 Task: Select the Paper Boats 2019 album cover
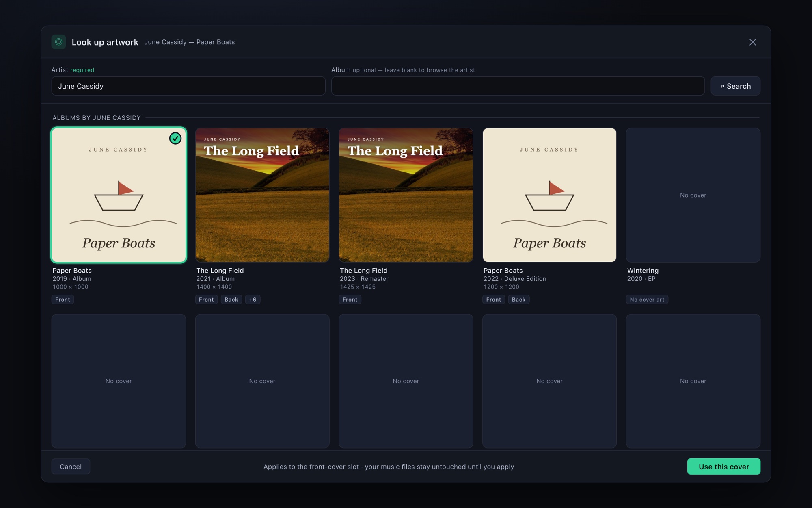click(x=119, y=195)
